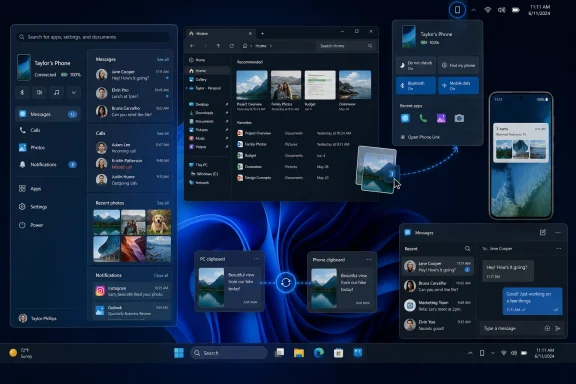Open Messages in the left phone panel
This screenshot has width=576, height=384.
tap(48, 114)
